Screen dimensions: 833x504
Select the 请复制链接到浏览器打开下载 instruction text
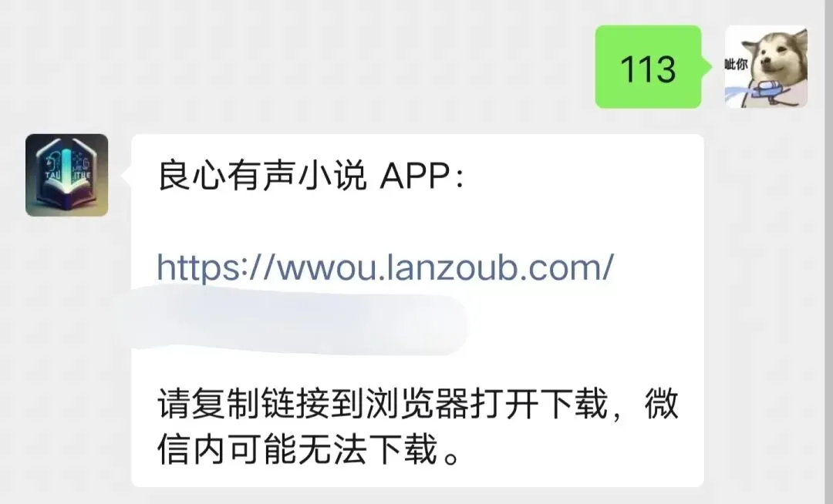point(383,405)
